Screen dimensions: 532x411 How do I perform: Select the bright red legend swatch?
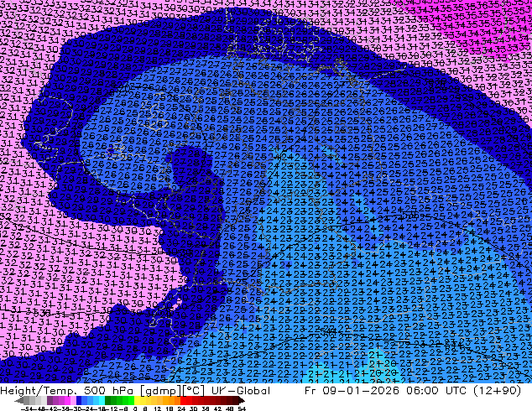183,400
